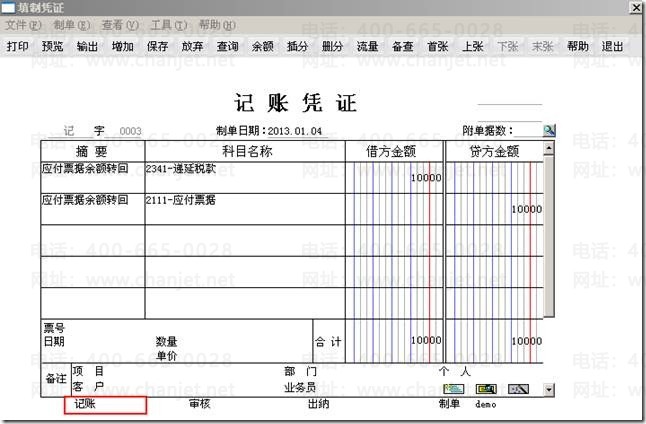Open the 制单 menu in the menu bar
This screenshot has height=424, width=646.
pyautogui.click(x=72, y=25)
